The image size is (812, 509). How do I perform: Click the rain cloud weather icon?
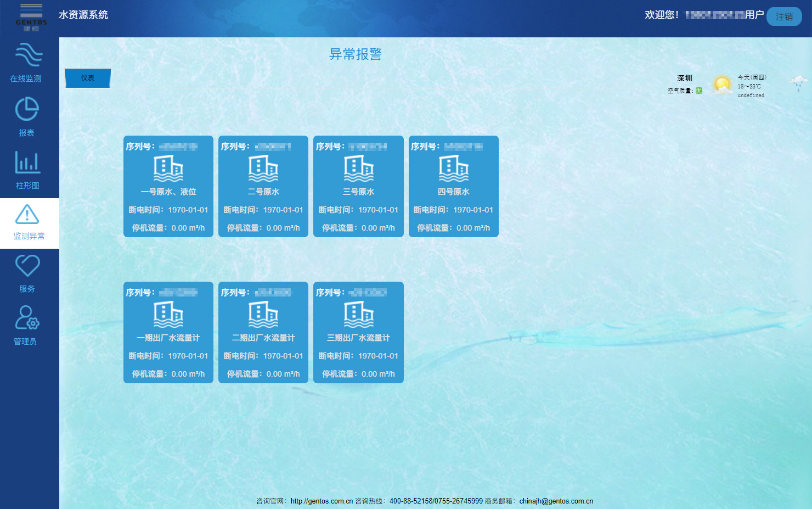[x=798, y=83]
